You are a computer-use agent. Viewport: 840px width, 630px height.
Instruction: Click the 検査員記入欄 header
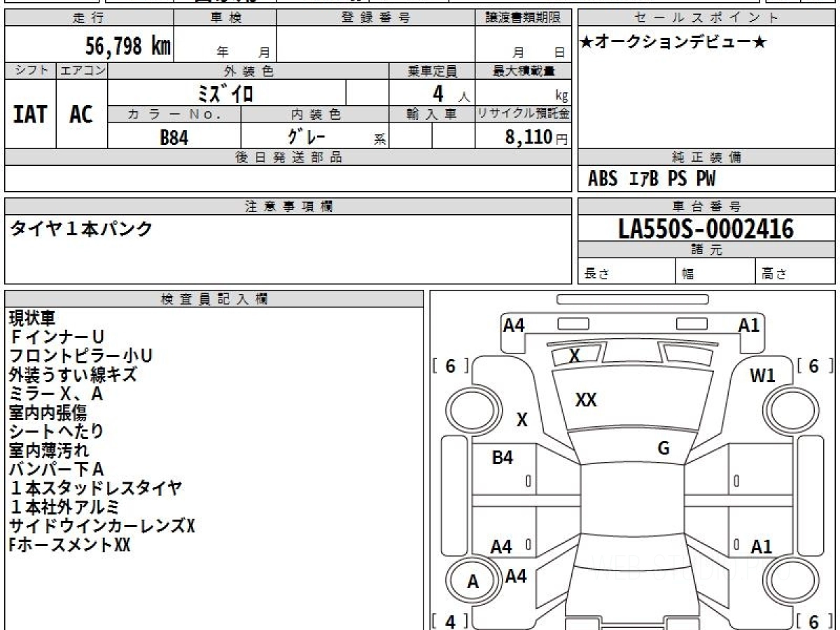click(x=214, y=299)
